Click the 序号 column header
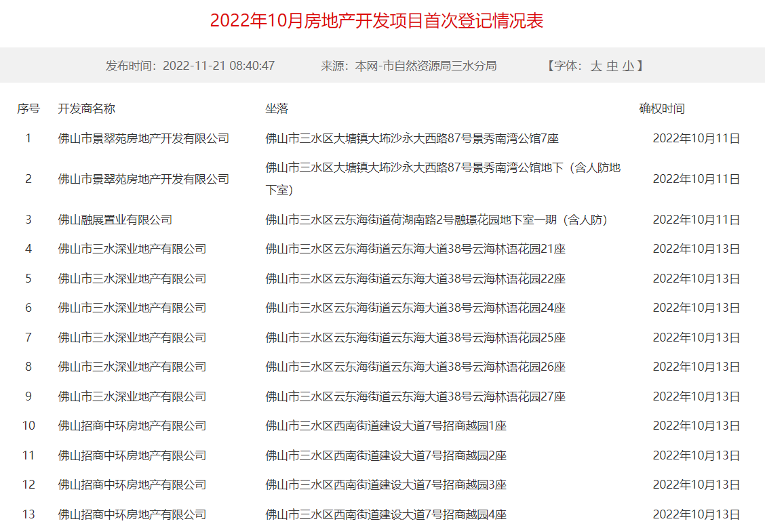Image resolution: width=765 pixels, height=532 pixels. [x=28, y=108]
